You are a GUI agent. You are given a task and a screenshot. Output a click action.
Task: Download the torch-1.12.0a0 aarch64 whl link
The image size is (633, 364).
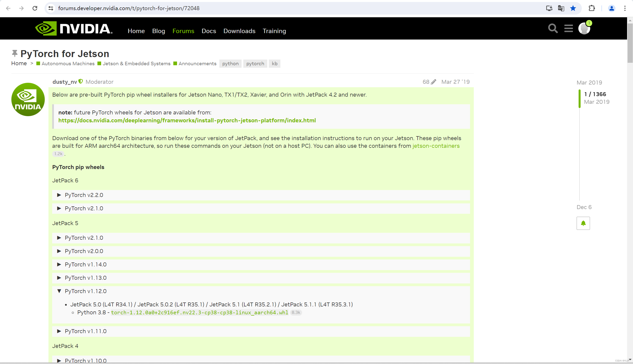[x=199, y=313]
